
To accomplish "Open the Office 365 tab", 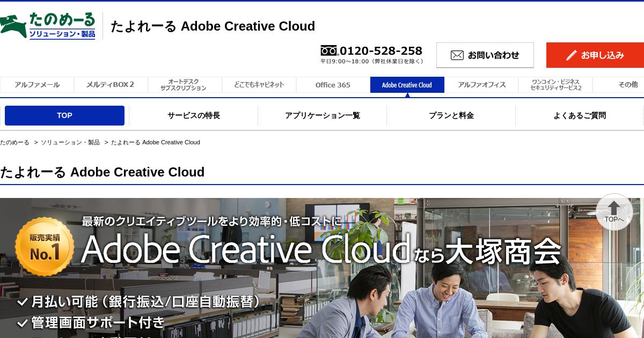I will pos(333,85).
